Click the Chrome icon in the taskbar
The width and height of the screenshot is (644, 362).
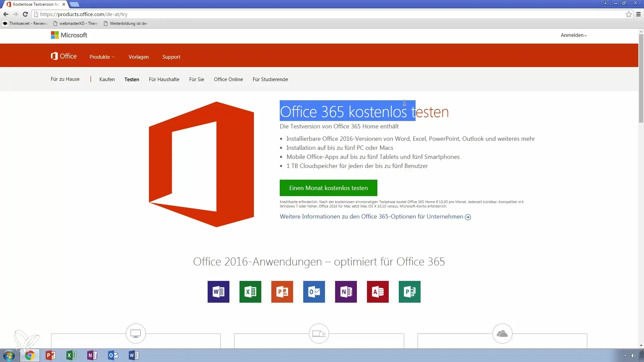(30, 355)
